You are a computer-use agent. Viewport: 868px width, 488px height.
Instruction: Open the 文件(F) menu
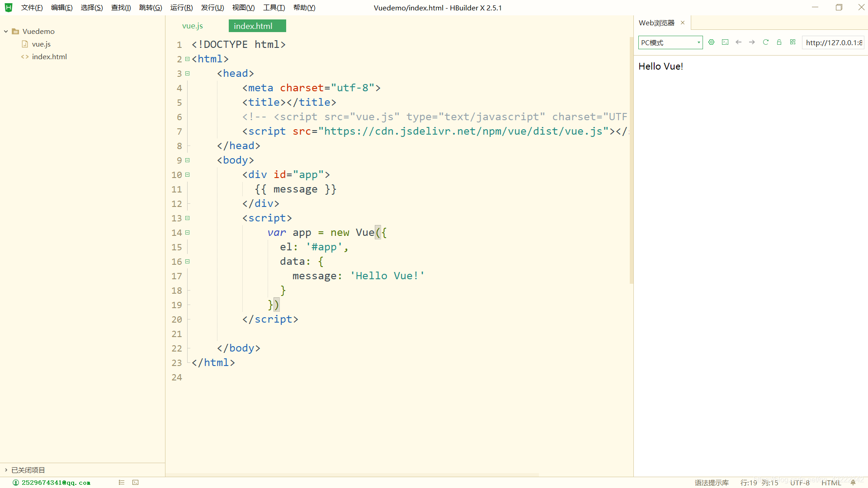(32, 8)
